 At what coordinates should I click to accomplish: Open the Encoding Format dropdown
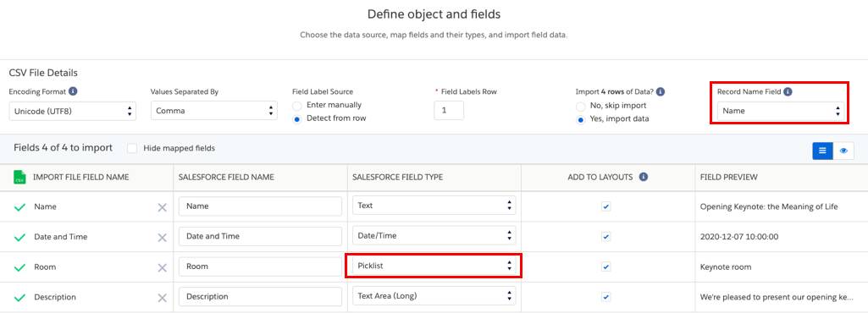pyautogui.click(x=73, y=111)
